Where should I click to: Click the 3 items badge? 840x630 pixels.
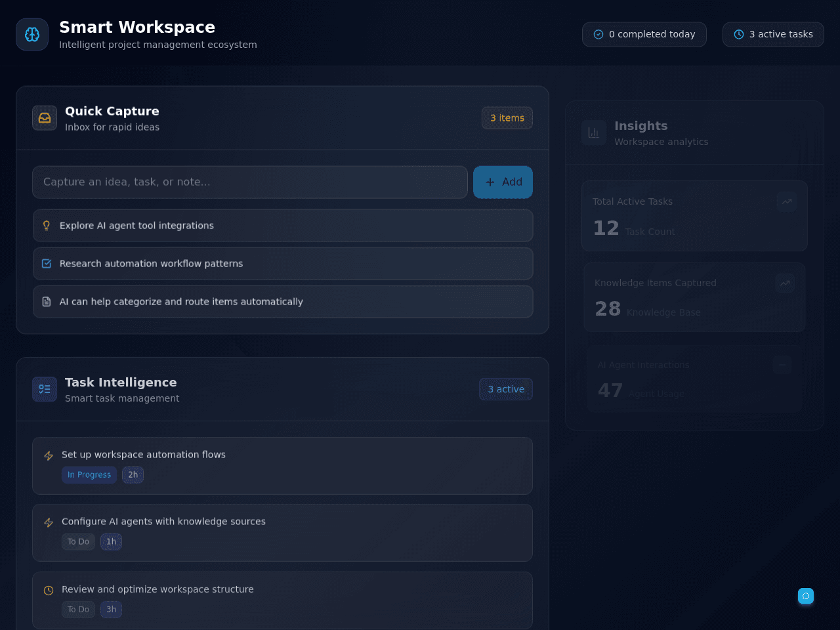click(507, 118)
